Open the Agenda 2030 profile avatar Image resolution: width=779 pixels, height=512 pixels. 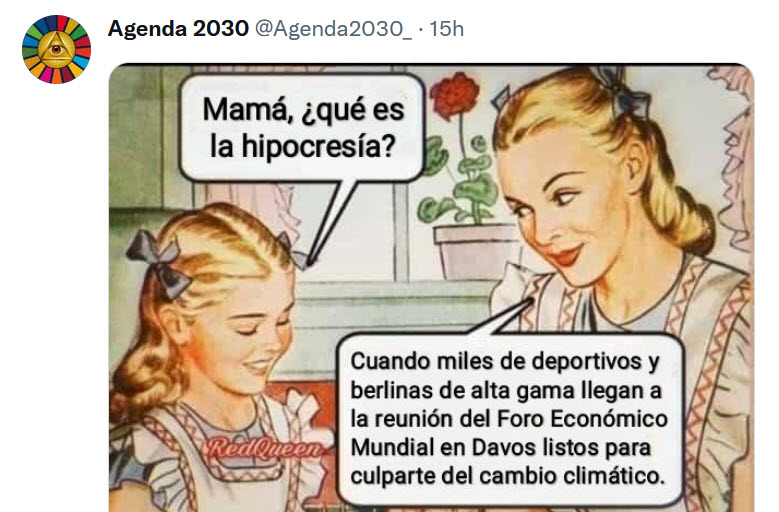pos(56,49)
